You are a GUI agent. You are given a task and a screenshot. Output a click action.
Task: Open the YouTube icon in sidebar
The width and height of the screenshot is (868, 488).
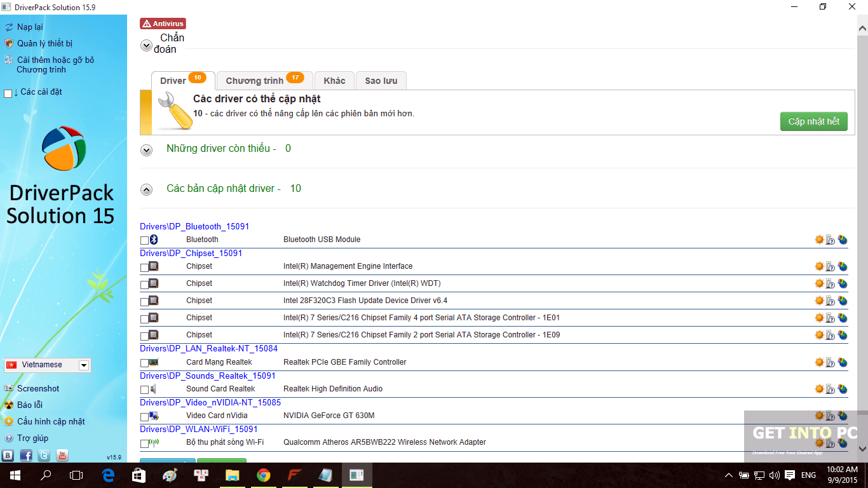pos(62,455)
